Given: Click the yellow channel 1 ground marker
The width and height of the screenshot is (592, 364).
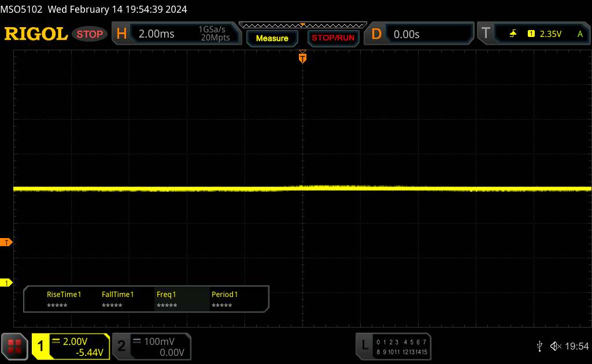Looking at the screenshot, I should point(6,283).
